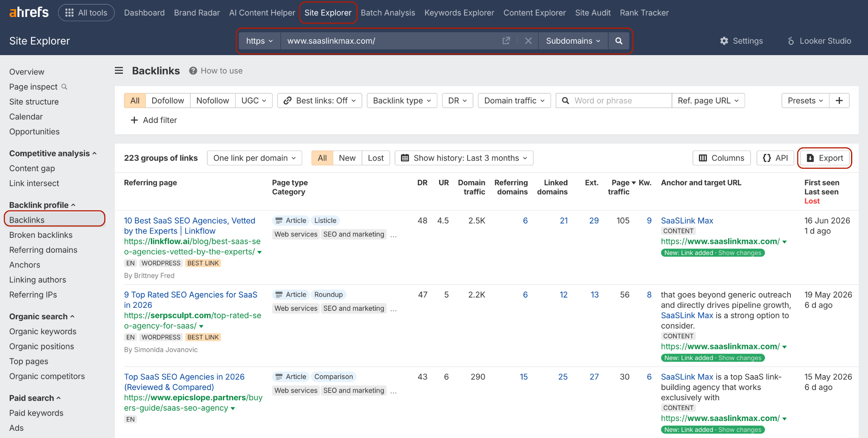The width and height of the screenshot is (868, 438).
Task: Open 9 Top Rated SEO Agencies link
Action: (x=191, y=300)
